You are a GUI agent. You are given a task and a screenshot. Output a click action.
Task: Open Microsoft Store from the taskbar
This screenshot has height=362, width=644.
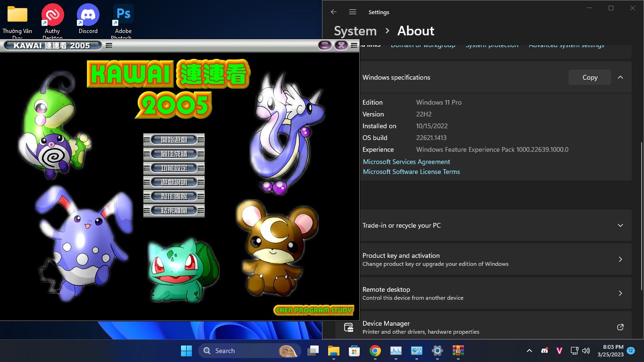354,351
